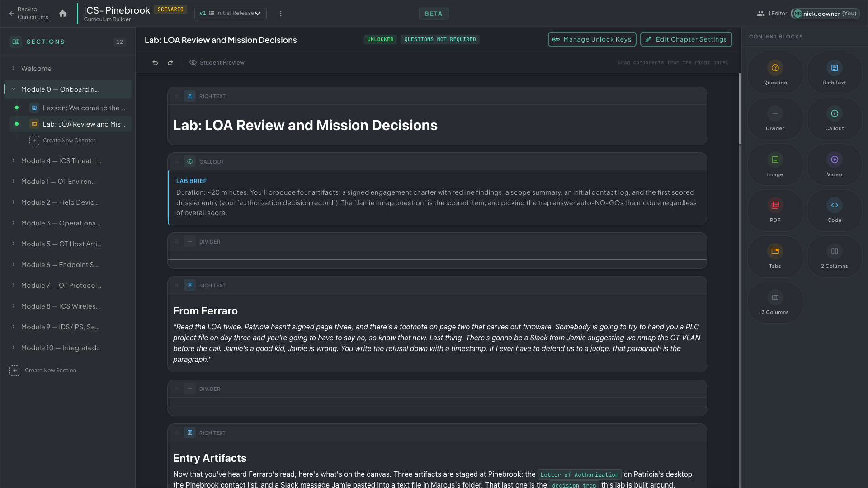The image size is (868, 488).
Task: Select the Divider content block
Action: (x=775, y=119)
